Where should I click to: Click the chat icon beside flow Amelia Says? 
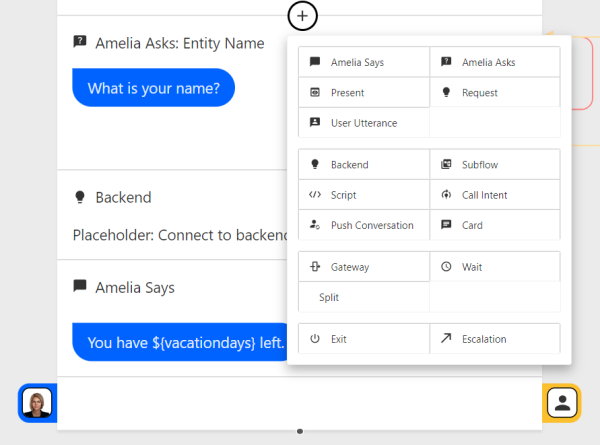pyautogui.click(x=80, y=285)
